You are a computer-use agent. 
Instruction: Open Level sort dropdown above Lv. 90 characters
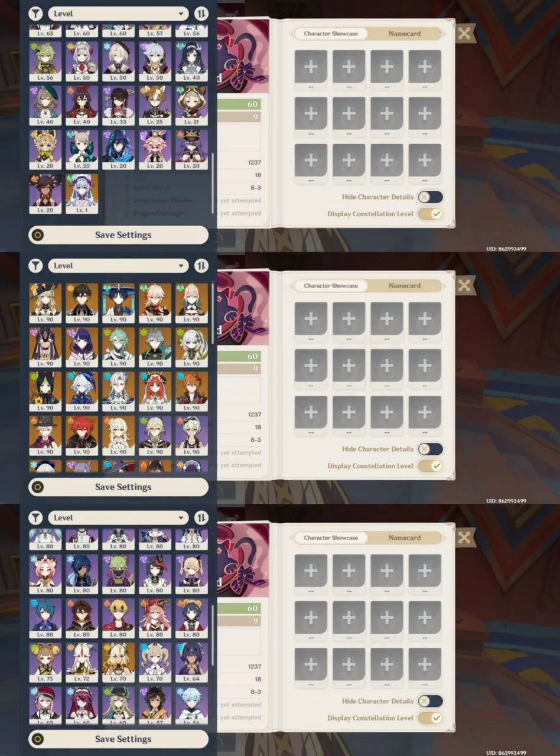118,266
